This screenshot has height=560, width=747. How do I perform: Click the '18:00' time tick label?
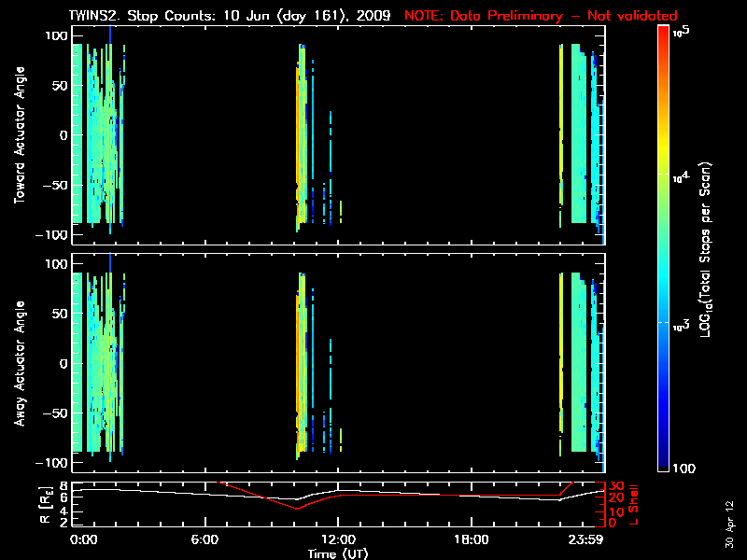pos(471,540)
